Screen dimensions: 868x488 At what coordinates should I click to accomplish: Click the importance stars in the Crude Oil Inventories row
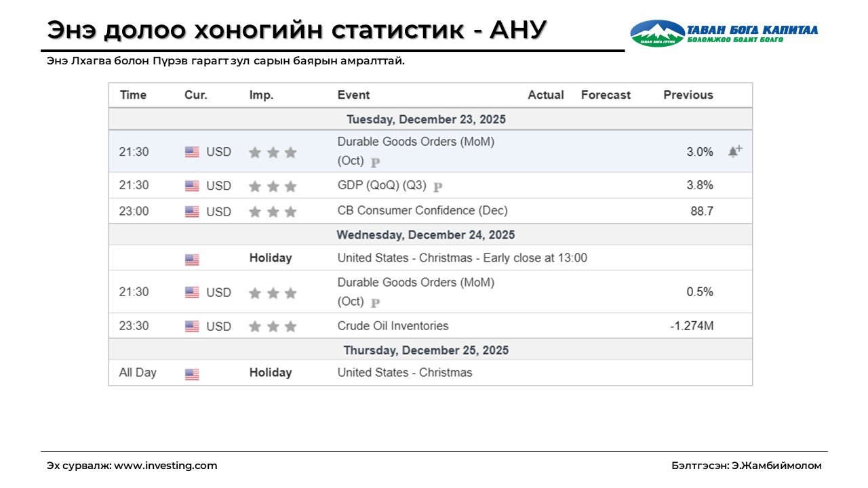(273, 327)
